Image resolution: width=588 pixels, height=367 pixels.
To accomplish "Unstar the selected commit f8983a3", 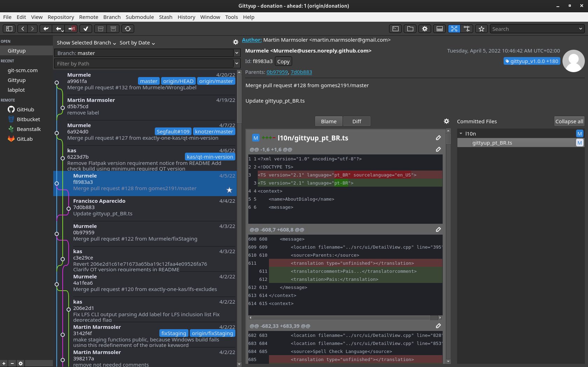I will tap(229, 190).
